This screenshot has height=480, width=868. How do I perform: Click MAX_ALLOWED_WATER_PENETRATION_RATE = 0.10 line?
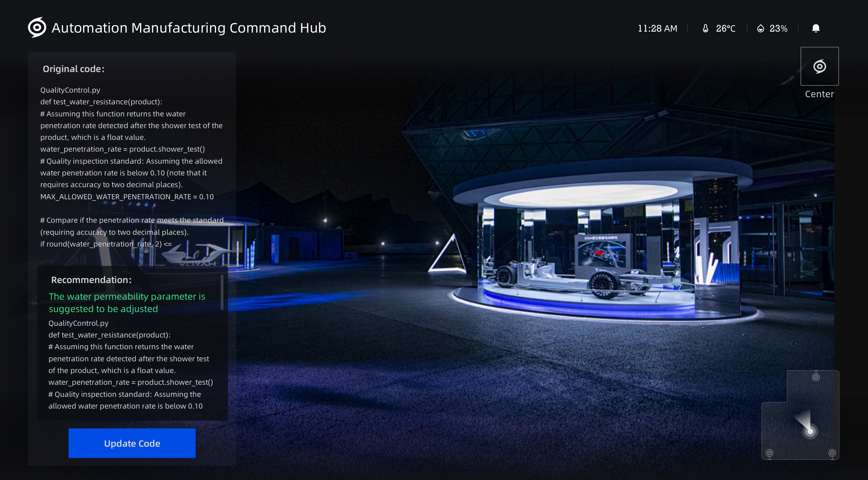pyautogui.click(x=127, y=197)
